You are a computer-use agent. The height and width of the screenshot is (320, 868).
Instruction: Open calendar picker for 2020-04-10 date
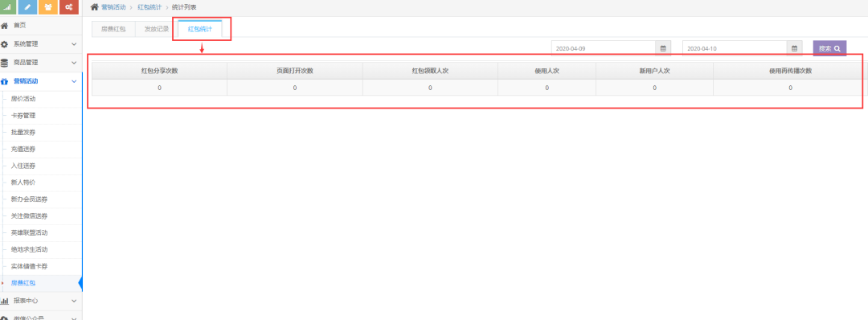(794, 49)
